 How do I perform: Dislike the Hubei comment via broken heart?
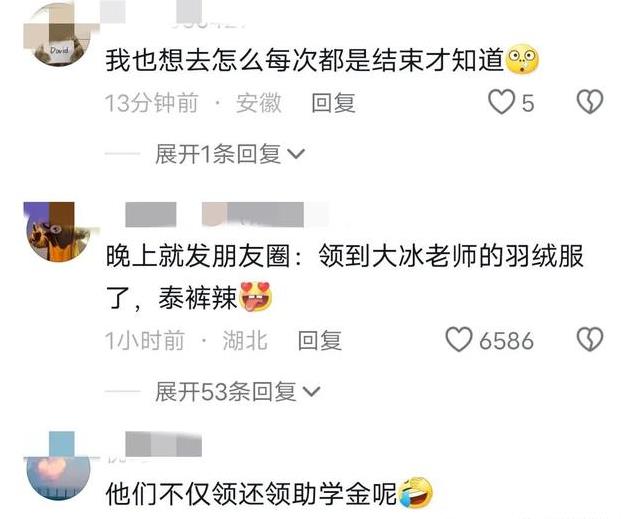pos(590,339)
